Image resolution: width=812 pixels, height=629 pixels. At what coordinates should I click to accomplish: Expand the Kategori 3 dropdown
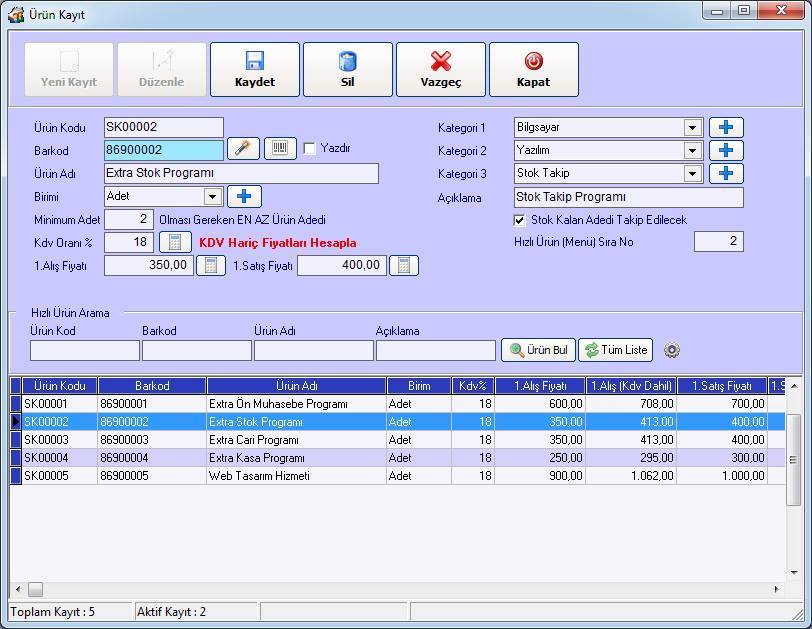point(692,173)
